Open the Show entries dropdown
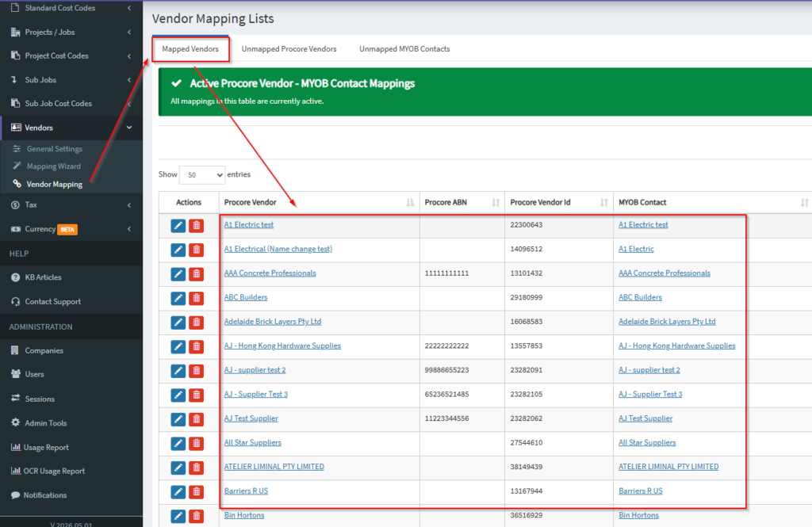812x527 pixels. (x=202, y=175)
